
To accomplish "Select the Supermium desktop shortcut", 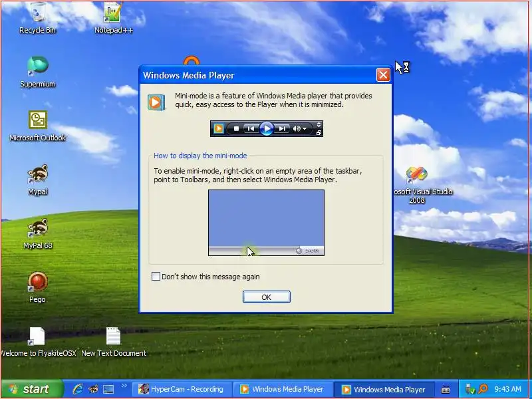I will click(37, 72).
